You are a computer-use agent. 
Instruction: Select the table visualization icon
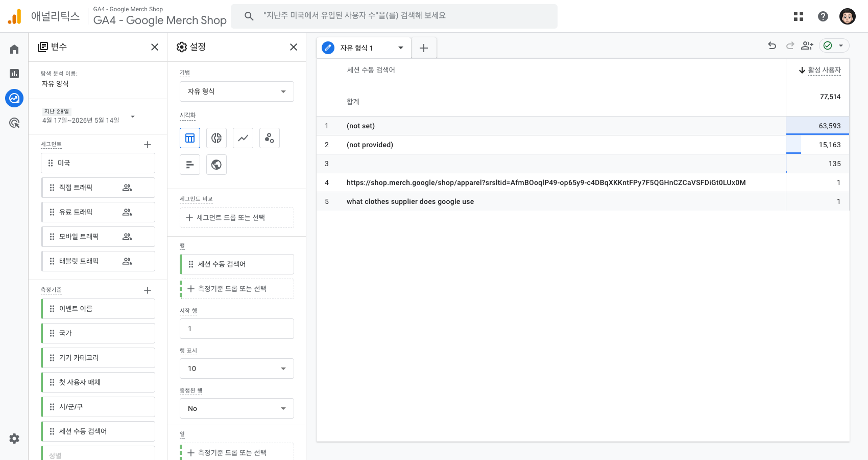(190, 138)
